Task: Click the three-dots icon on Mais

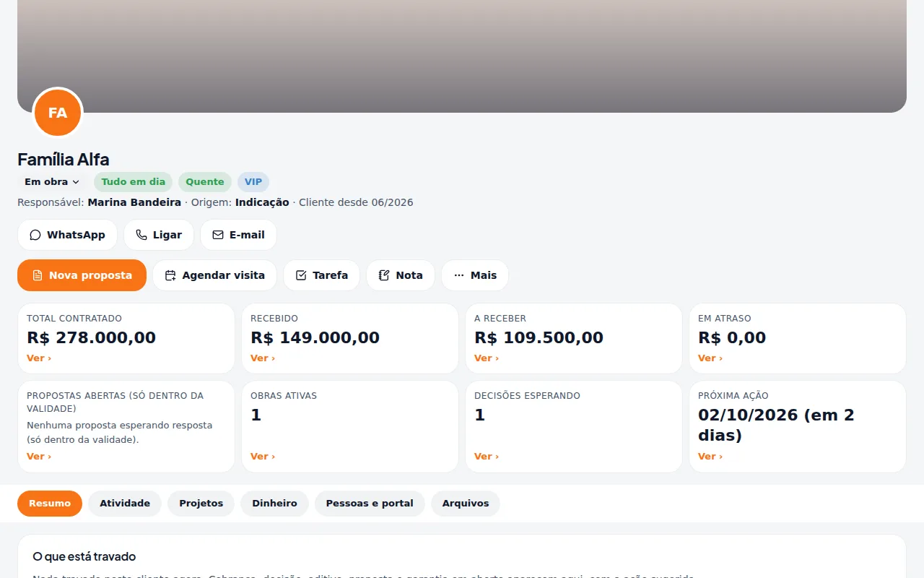Action: point(459,275)
